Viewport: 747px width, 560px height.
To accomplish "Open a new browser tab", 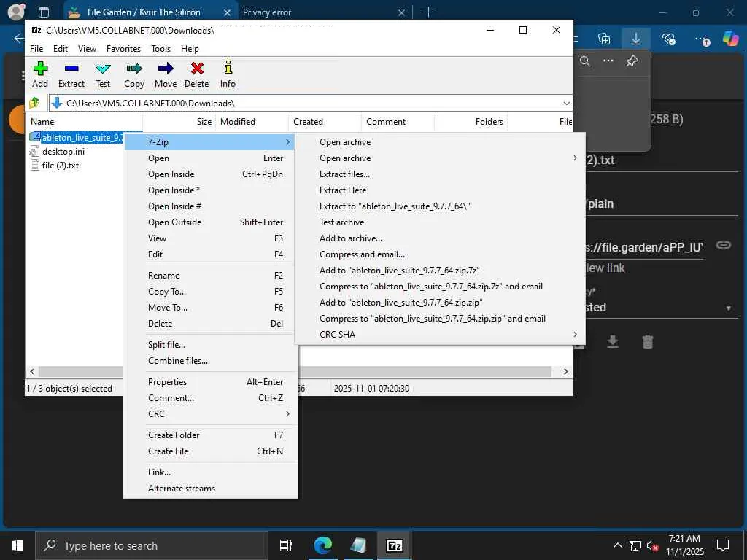I will [428, 12].
